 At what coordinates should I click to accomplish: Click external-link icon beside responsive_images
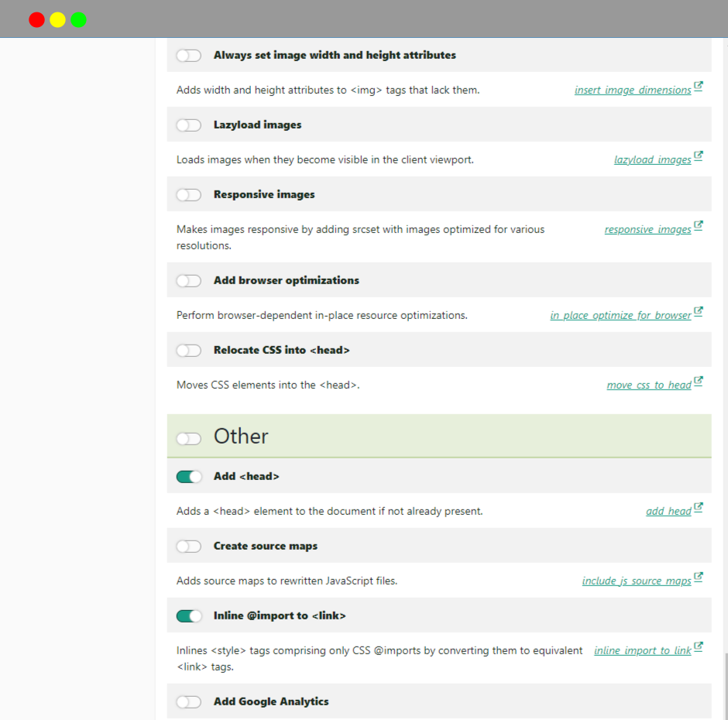[x=699, y=225]
